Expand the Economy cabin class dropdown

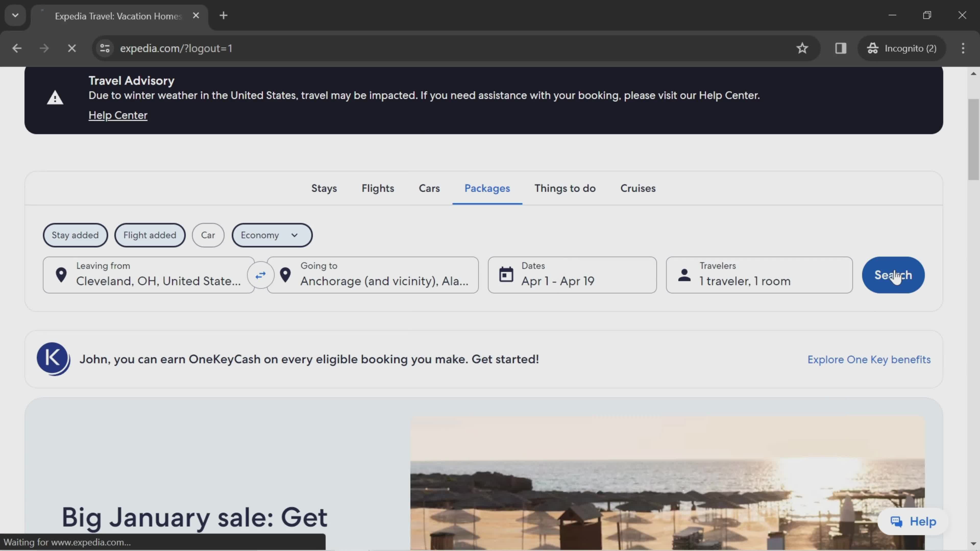(272, 235)
